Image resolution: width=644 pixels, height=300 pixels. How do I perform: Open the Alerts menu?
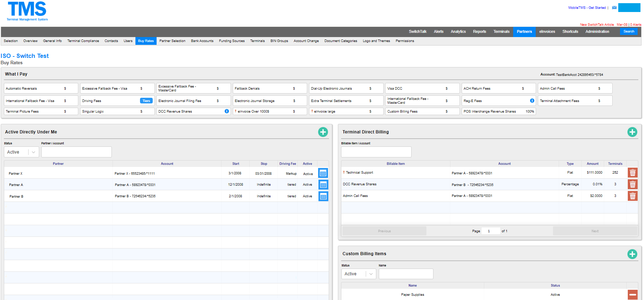coord(438,31)
